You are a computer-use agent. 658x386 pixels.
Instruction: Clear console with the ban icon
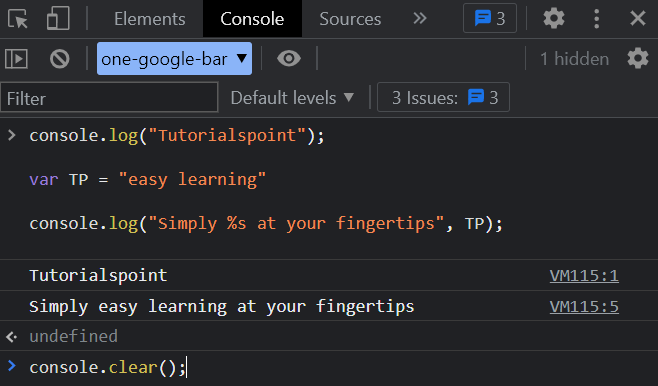click(60, 59)
